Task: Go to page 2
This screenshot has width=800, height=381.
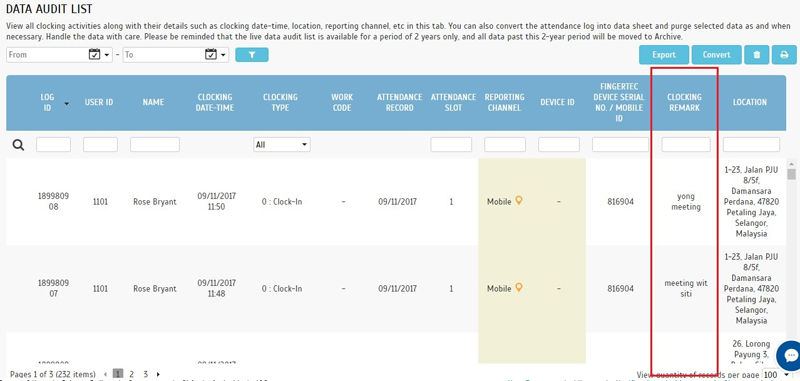Action: (x=131, y=374)
